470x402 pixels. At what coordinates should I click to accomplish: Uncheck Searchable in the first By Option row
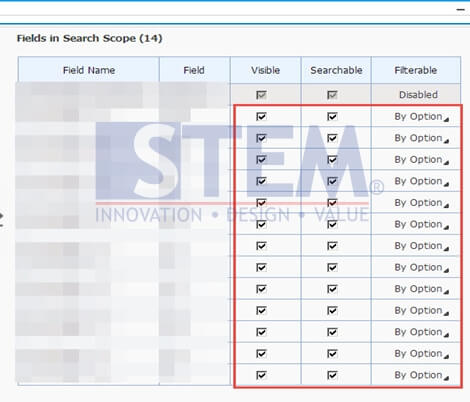tap(332, 116)
